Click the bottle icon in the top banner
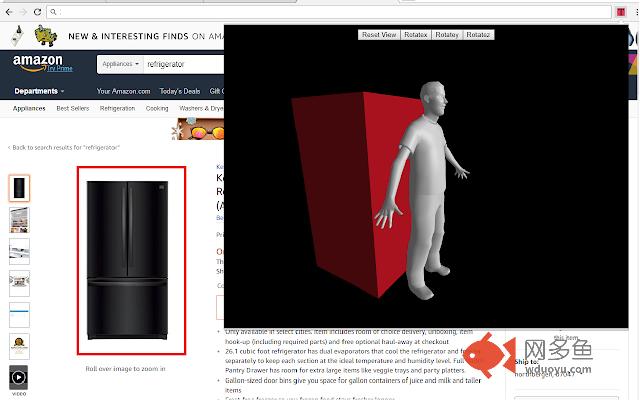 tap(17, 36)
